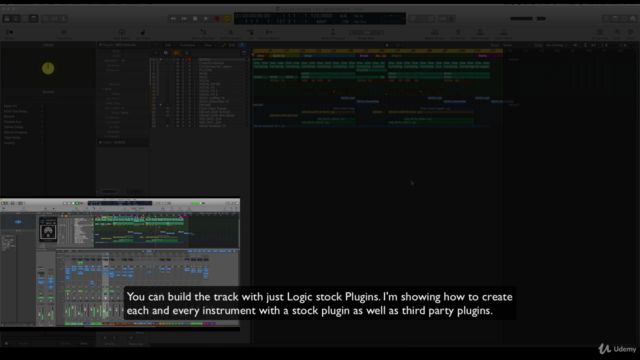Open the Edit menu in Tracks area
This screenshot has width=640, height=360.
[x=169, y=45]
